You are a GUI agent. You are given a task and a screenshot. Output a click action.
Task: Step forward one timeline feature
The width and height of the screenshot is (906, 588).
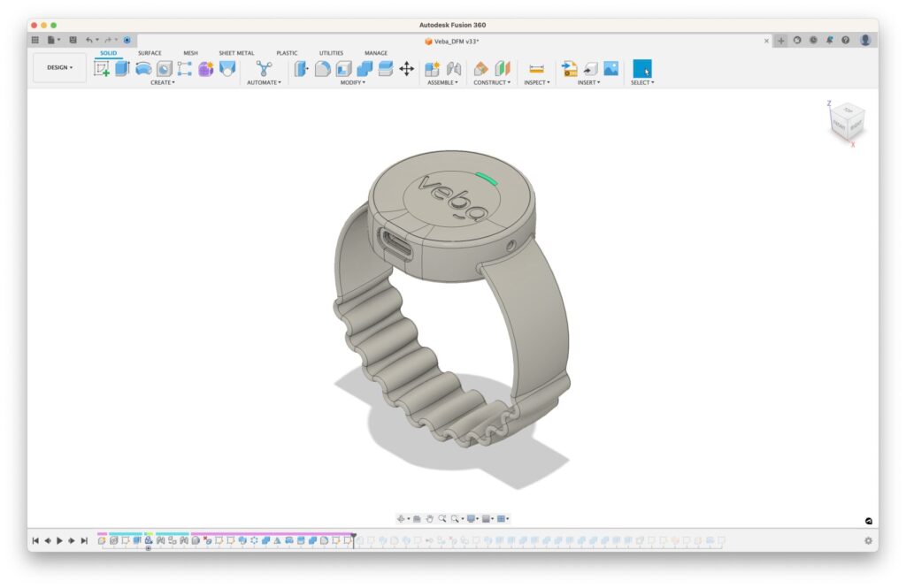(x=72, y=540)
